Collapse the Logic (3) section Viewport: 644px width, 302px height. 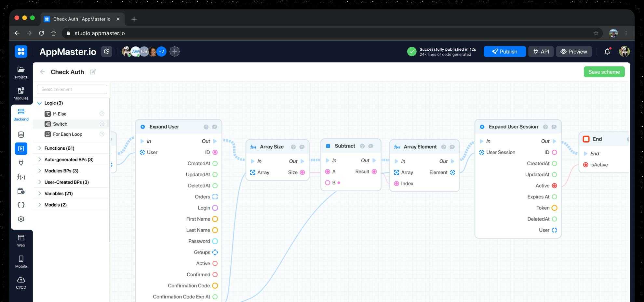click(x=39, y=103)
